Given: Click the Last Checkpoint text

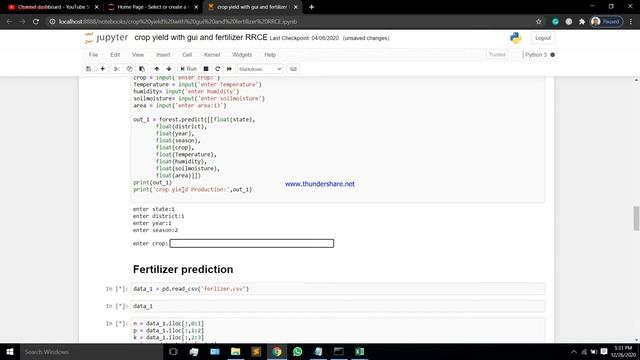Looking at the screenshot, I should 304,38.
